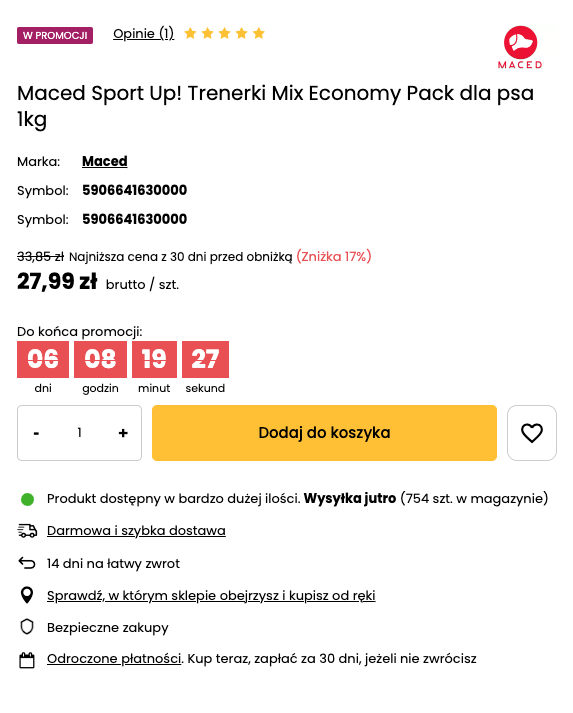Open the Maced brand link
573x713 pixels.
click(x=105, y=161)
